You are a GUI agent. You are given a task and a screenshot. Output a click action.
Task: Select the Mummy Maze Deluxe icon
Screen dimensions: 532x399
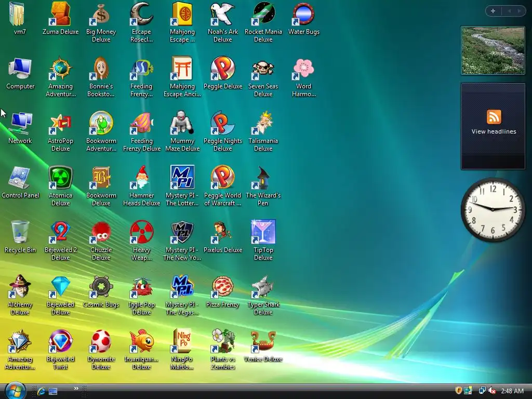(182, 123)
